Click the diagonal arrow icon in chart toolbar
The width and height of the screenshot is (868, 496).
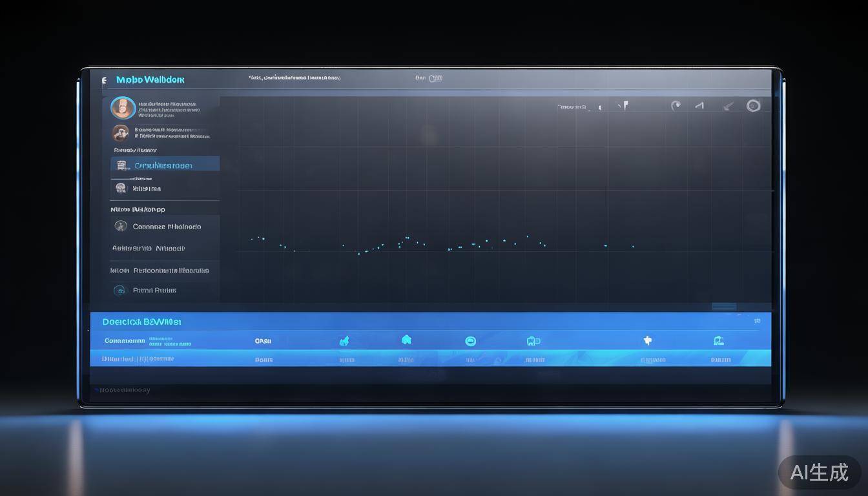tap(728, 106)
